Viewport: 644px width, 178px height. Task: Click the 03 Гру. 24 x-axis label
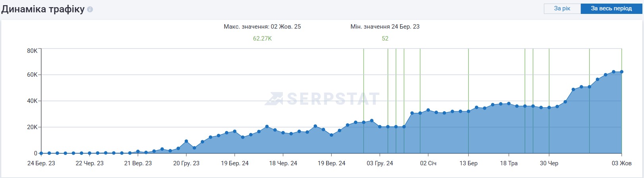pyautogui.click(x=380, y=163)
